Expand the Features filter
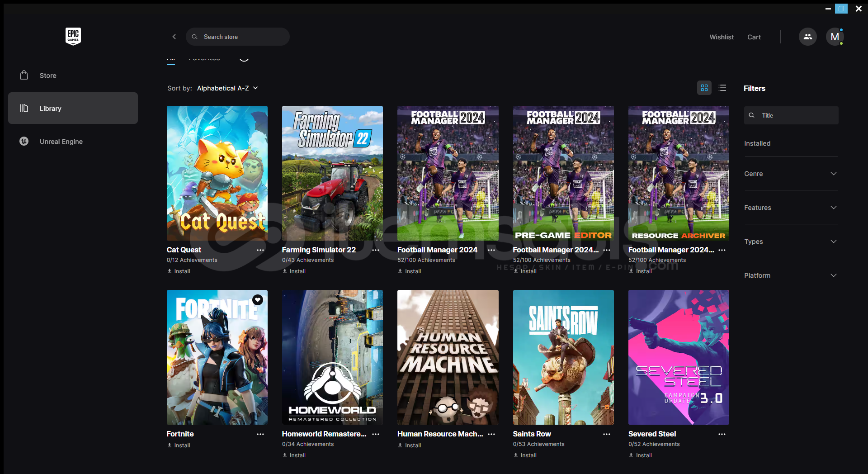Image resolution: width=868 pixels, height=474 pixels. coord(791,208)
